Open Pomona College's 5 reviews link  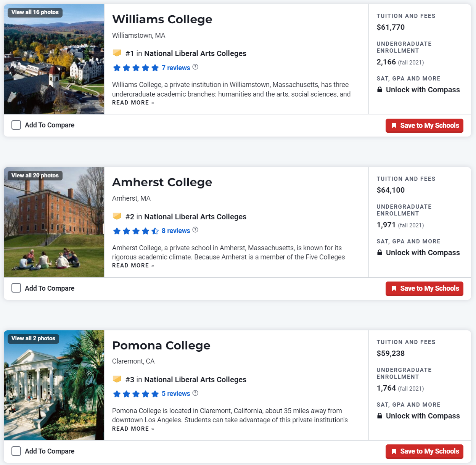[x=175, y=394]
